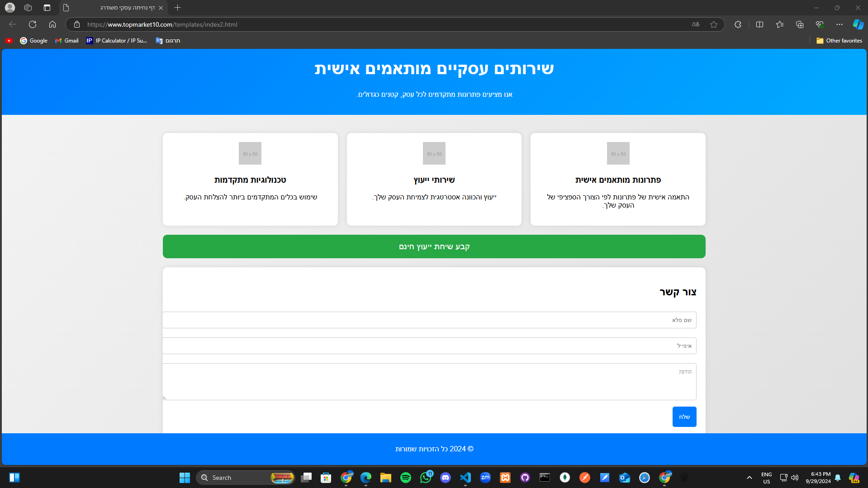
Task: Click the שם מלא full name field
Action: click(x=429, y=320)
